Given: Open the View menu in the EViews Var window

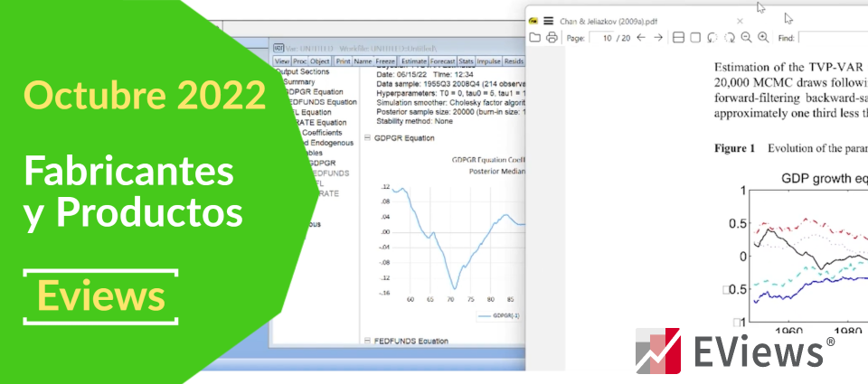Looking at the screenshot, I should click(x=282, y=61).
